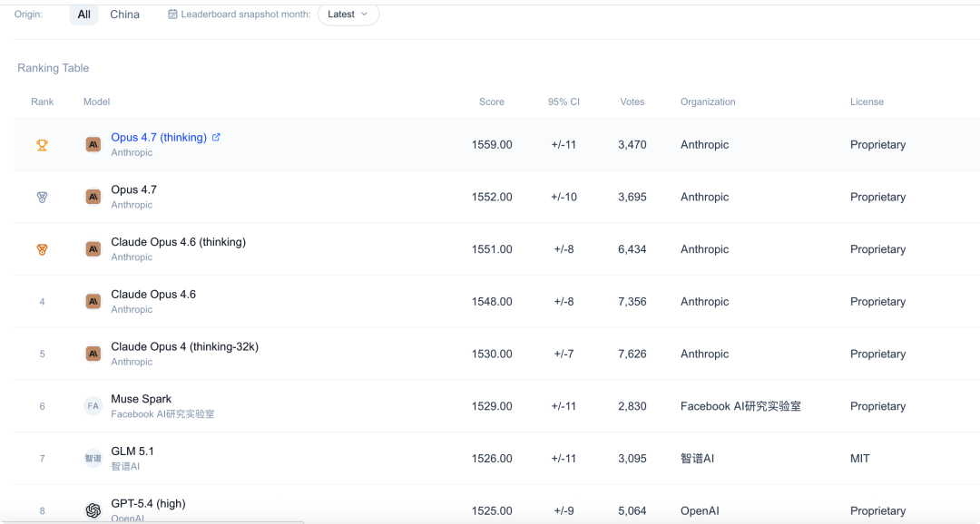Viewport: 980px width, 524px height.
Task: Click the License column header
Action: [x=867, y=102]
